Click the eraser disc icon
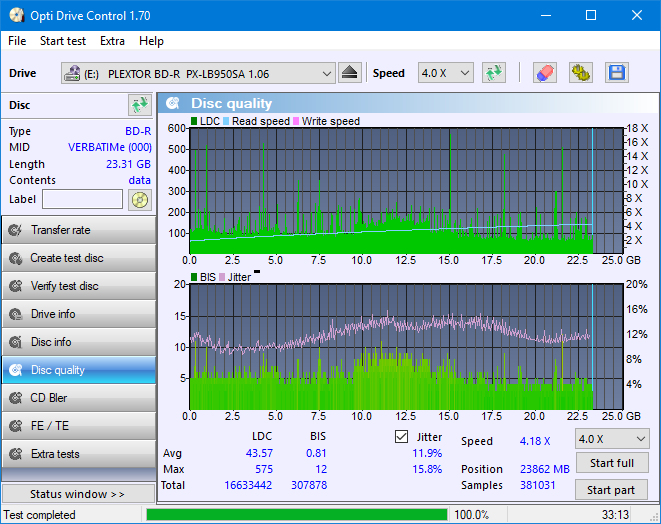 (x=545, y=73)
